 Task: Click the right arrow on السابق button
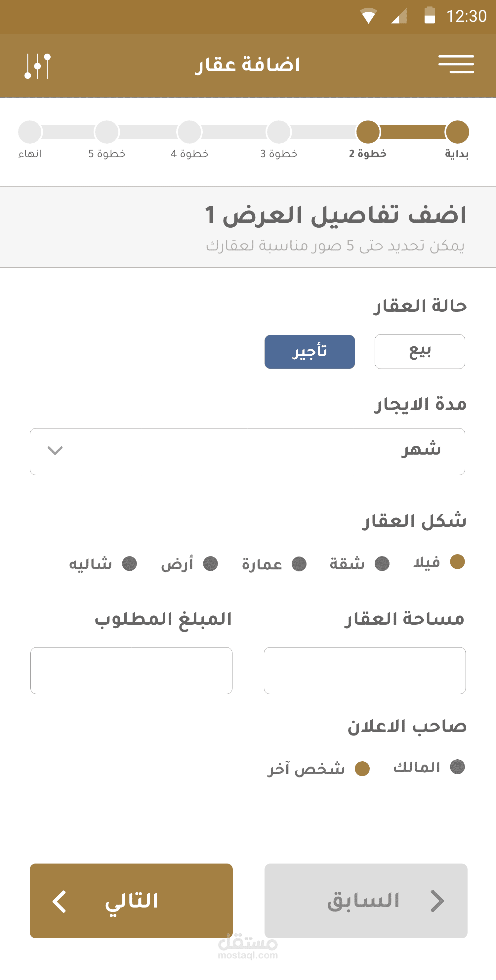click(x=437, y=901)
